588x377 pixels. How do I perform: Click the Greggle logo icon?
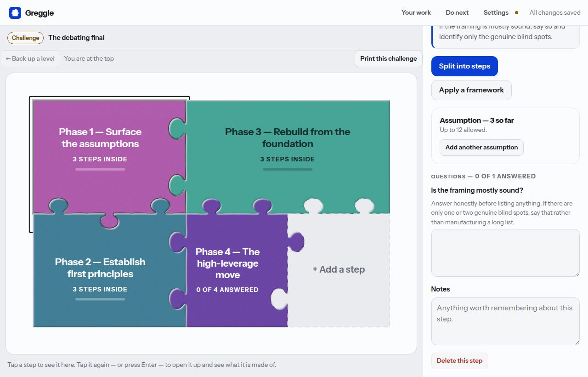coord(15,13)
